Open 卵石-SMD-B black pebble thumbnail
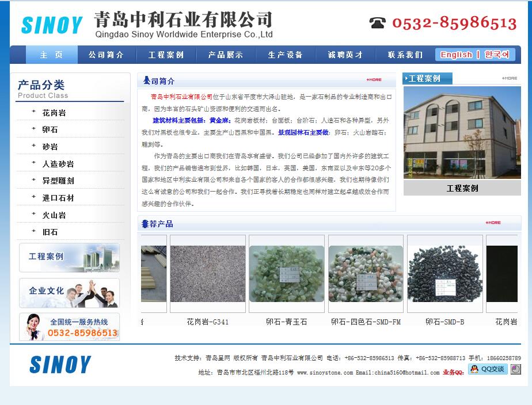Screen dimensions: 532x405 point(445,274)
